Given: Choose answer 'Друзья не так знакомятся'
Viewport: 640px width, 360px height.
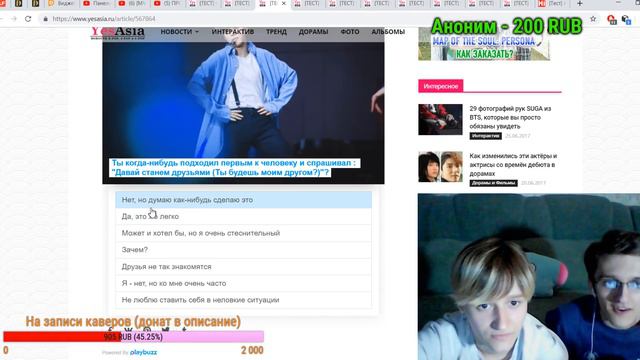Looking at the screenshot, I should tap(244, 267).
